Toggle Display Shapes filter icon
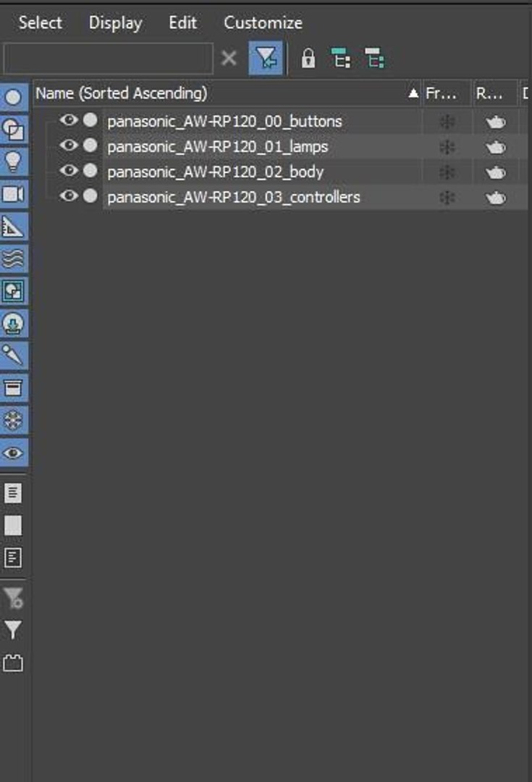 click(13, 130)
